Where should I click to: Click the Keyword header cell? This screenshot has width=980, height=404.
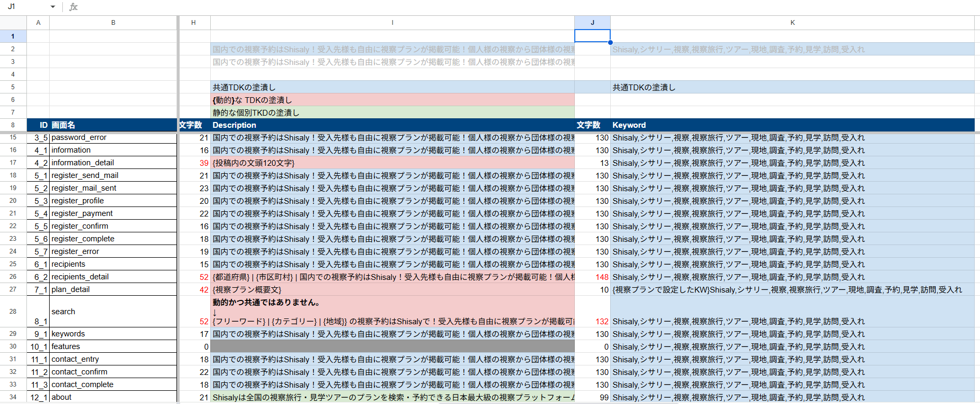click(x=792, y=125)
